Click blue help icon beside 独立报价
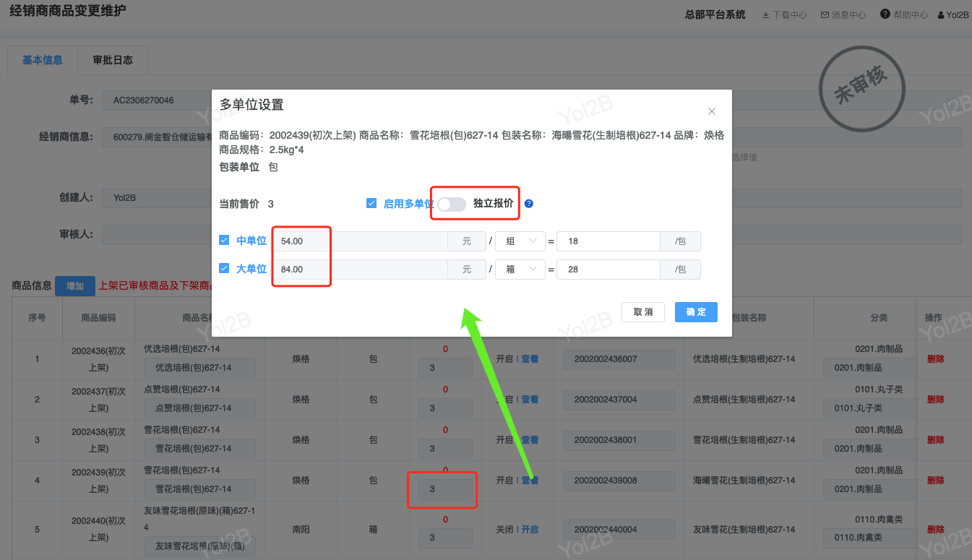 [x=529, y=204]
